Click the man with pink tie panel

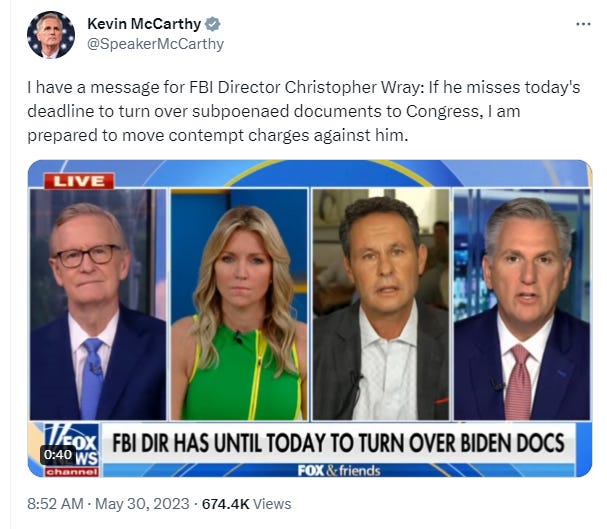(522, 304)
